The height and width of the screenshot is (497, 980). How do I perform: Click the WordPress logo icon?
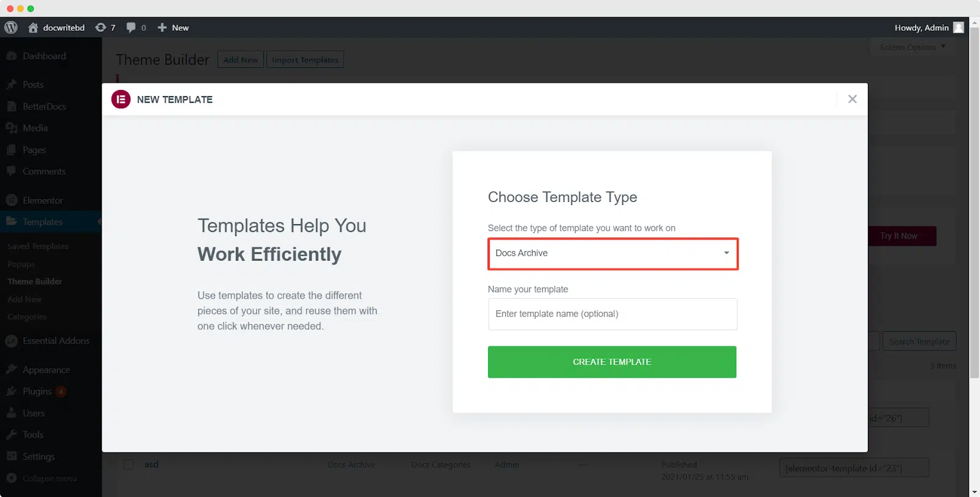point(11,28)
